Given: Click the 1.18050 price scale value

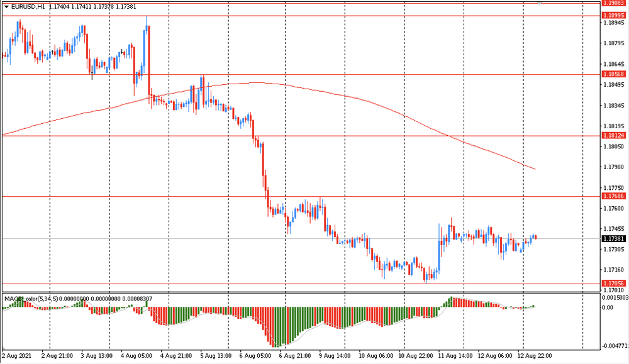Looking at the screenshot, I should click(x=614, y=146).
